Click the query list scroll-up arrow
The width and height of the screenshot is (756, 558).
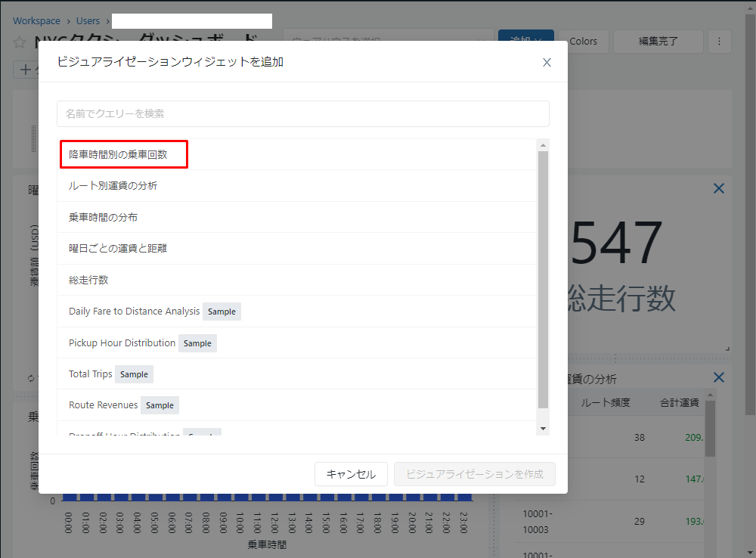pyautogui.click(x=543, y=144)
